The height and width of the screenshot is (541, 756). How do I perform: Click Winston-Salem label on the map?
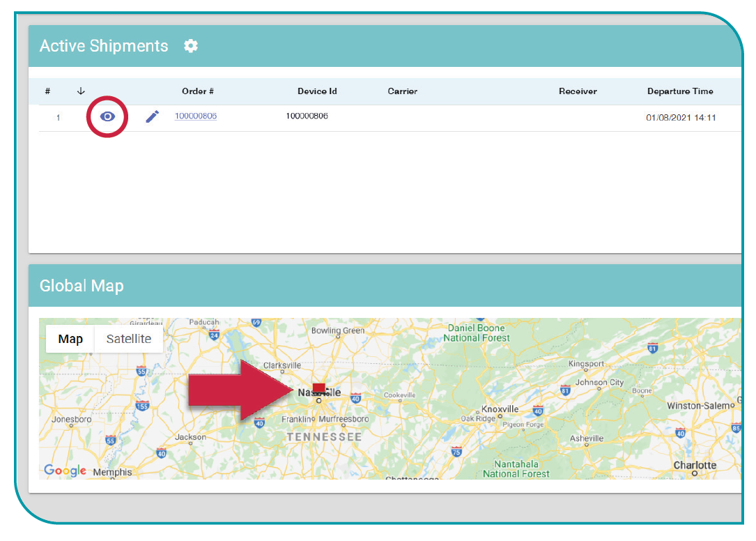[x=699, y=406]
